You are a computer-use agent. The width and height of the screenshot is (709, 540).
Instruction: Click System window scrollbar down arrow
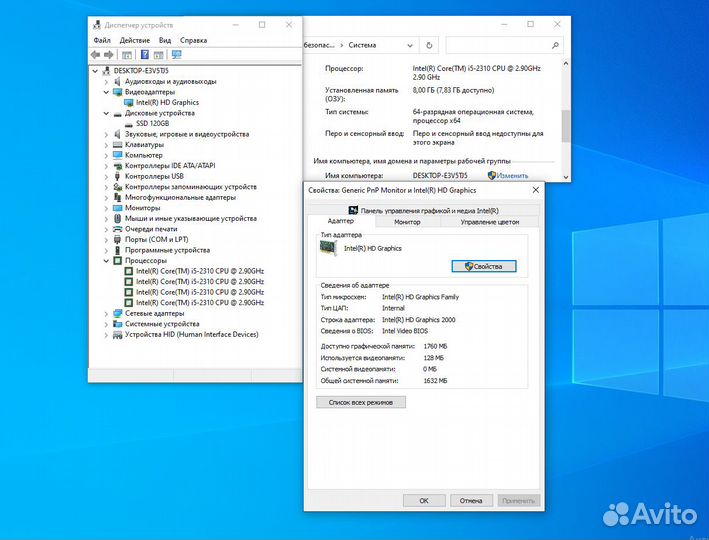pos(566,177)
